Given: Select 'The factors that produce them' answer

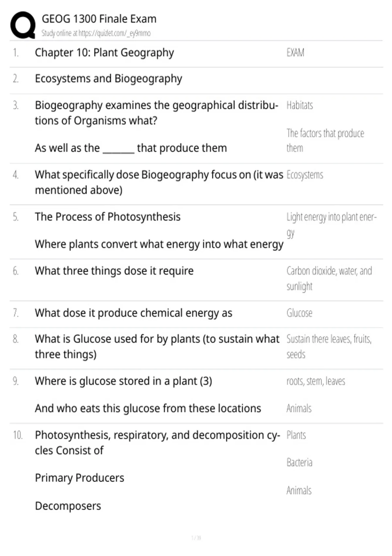Looking at the screenshot, I should point(325,140).
